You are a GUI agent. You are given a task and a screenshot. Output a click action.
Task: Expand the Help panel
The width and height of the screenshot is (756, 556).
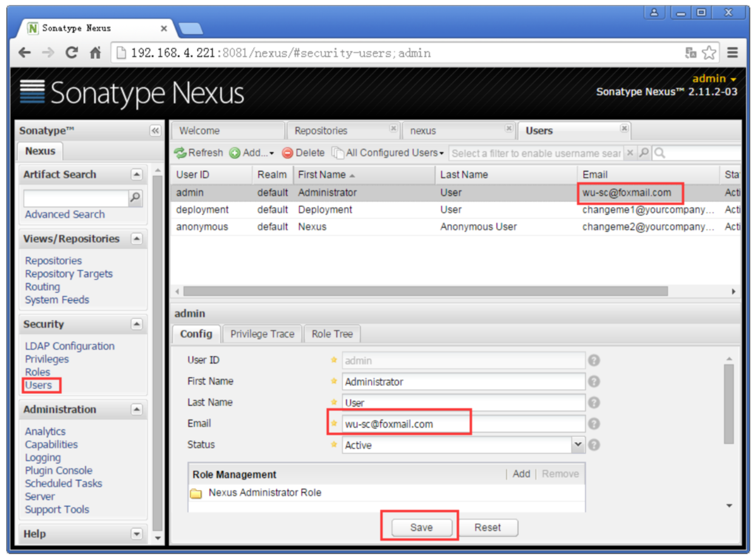click(x=137, y=534)
